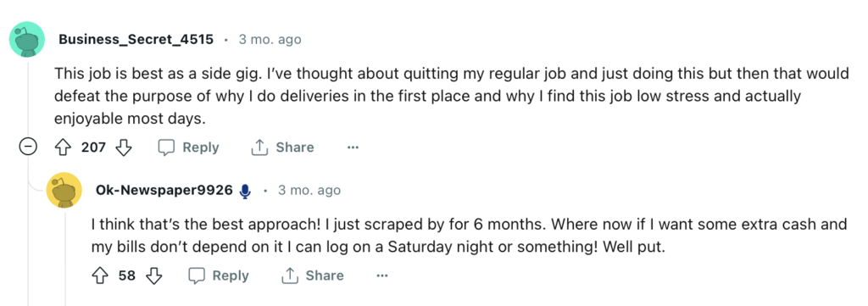Click Business_Secret_4515's green avatar
Viewport: 868px width, 306px height.
27,39
